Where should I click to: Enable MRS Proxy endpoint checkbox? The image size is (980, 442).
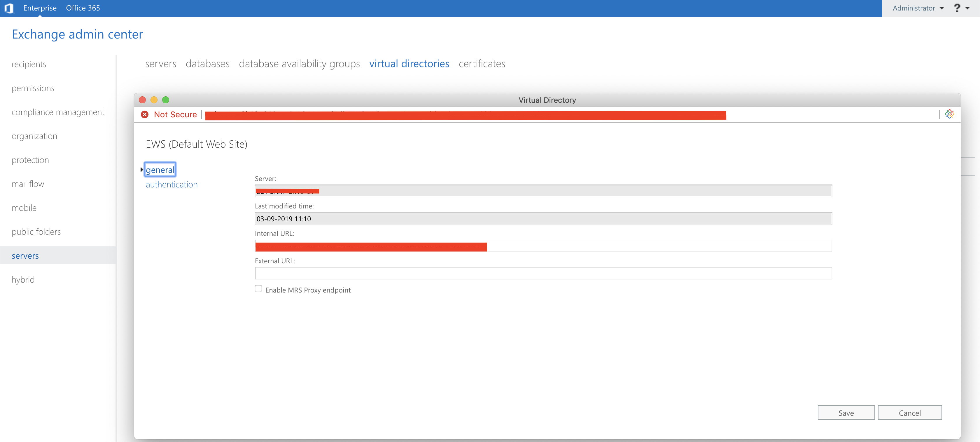pos(258,288)
